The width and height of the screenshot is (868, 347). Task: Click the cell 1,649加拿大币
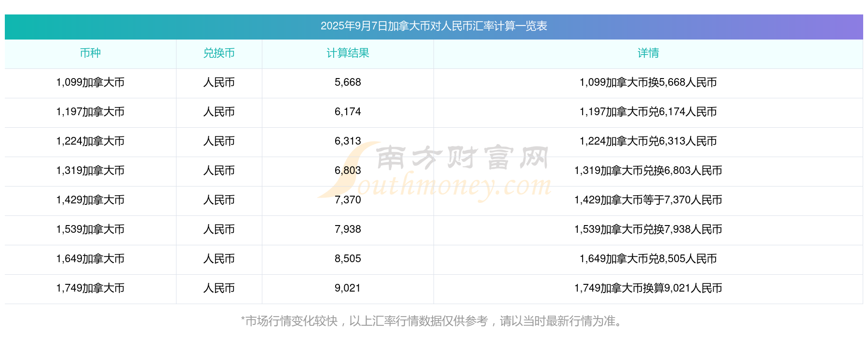pos(90,259)
